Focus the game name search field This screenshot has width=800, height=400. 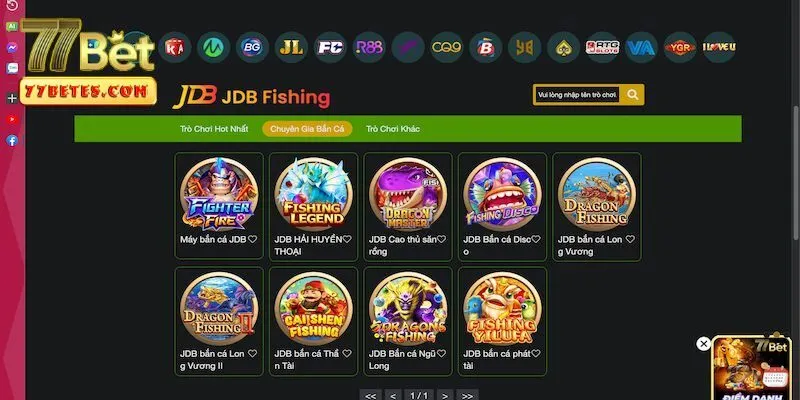[x=578, y=94]
